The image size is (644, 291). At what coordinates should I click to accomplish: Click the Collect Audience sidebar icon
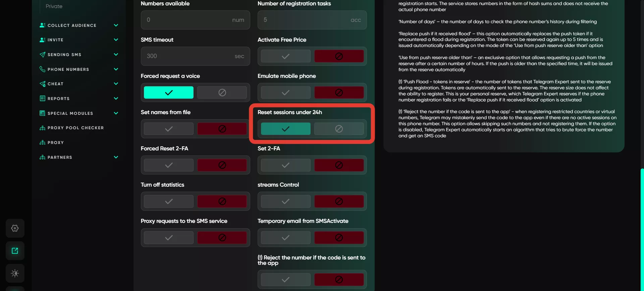(42, 25)
